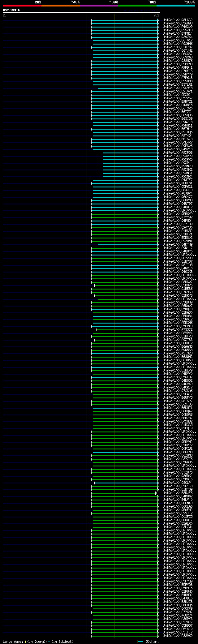Click the UniRef100_C6SXS7 label
Viewport: 198px width, 644px height.
pos(178,54)
